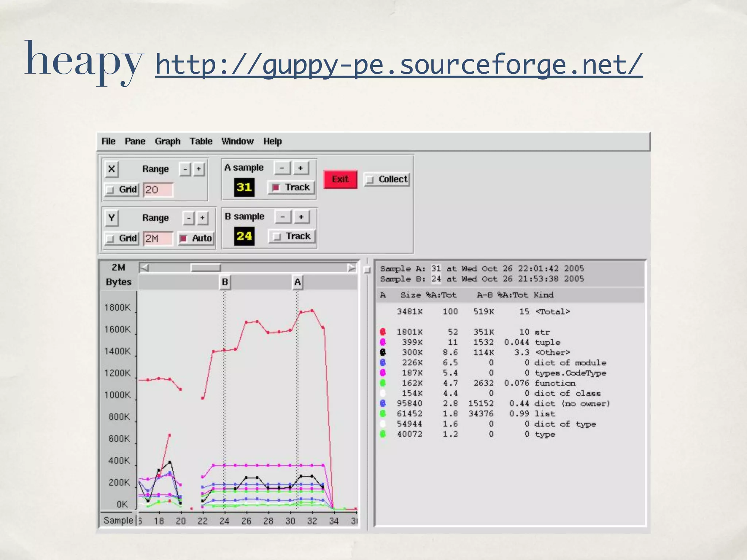Decrease X Range with minus button
747x560 pixels.
[x=185, y=169]
